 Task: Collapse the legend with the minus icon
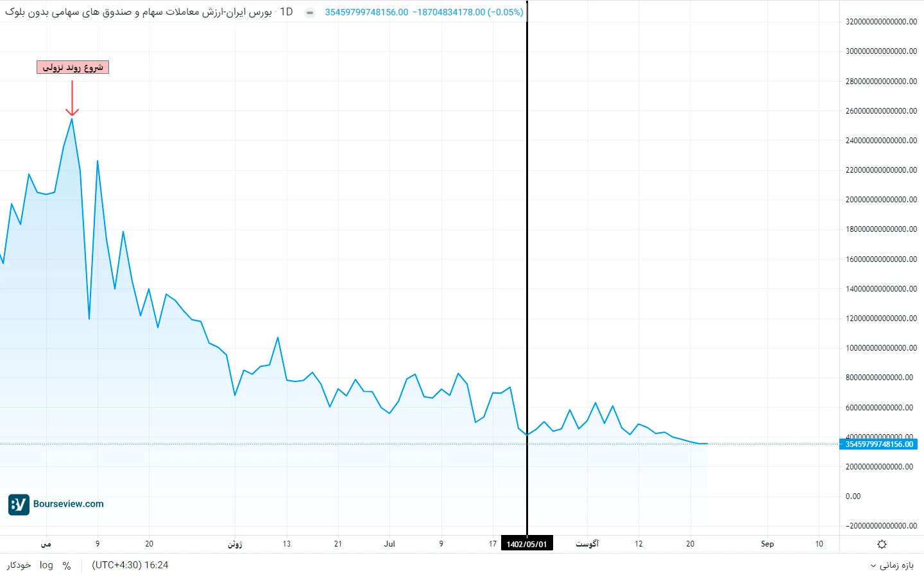pyautogui.click(x=310, y=12)
